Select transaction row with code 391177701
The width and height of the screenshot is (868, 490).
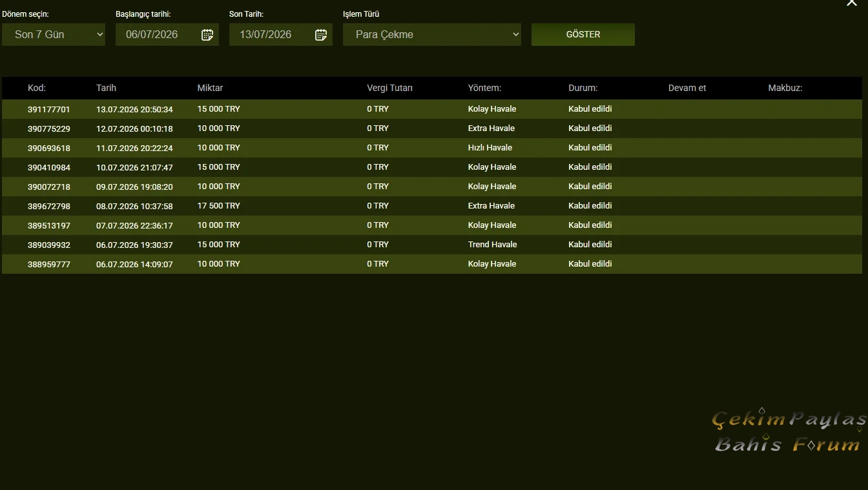432,109
